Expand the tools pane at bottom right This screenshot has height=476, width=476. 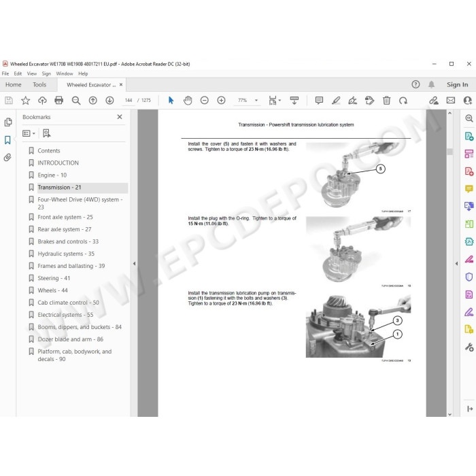tap(470, 409)
